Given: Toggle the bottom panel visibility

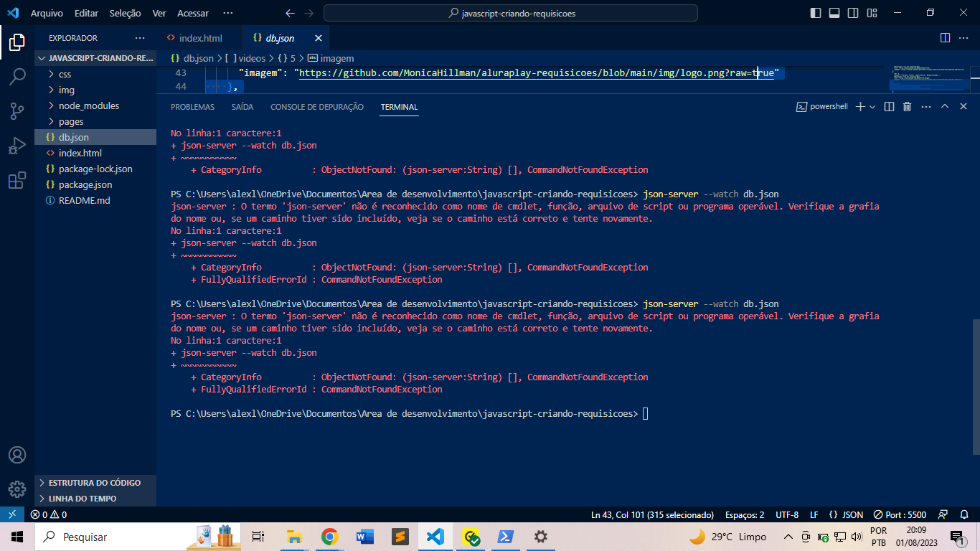Looking at the screenshot, I should tap(834, 13).
